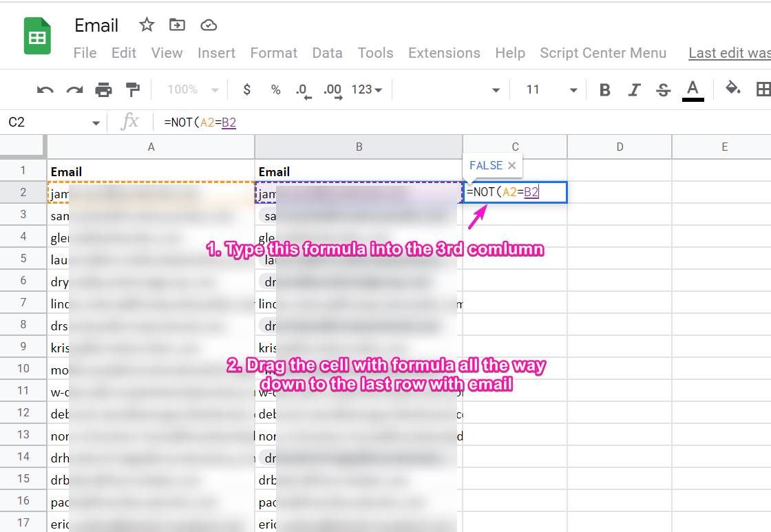Open the 123 number format dropdown
The image size is (771, 532).
pos(365,89)
